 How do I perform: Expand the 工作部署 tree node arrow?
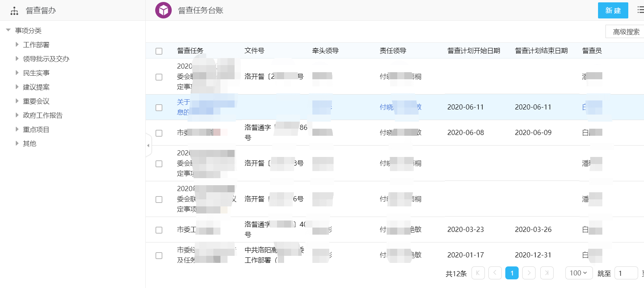[x=17, y=44]
